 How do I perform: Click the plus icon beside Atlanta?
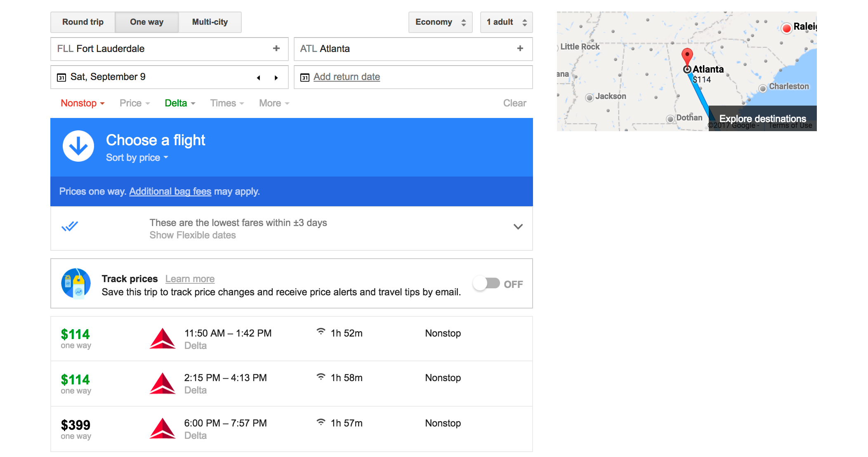coord(520,49)
